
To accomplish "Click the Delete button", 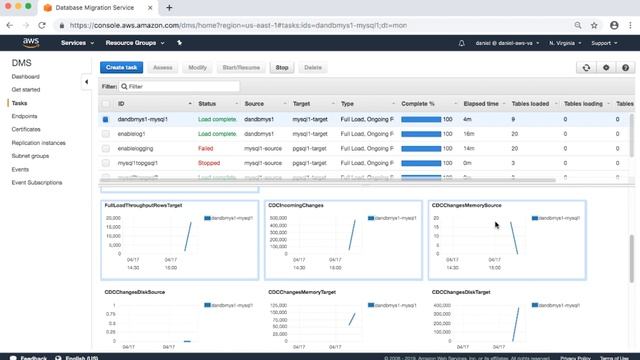I will pyautogui.click(x=313, y=67).
